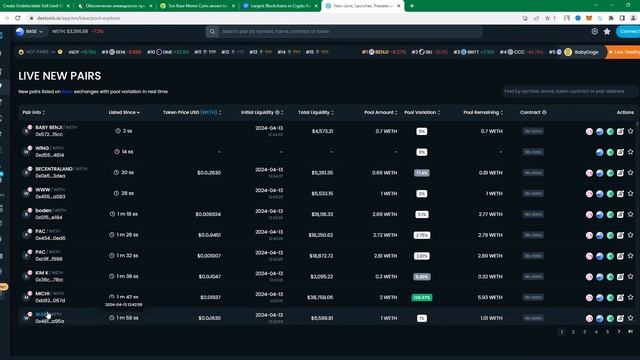Sort table by Total Liquidity column
This screenshot has height=360, width=640.
316,112
